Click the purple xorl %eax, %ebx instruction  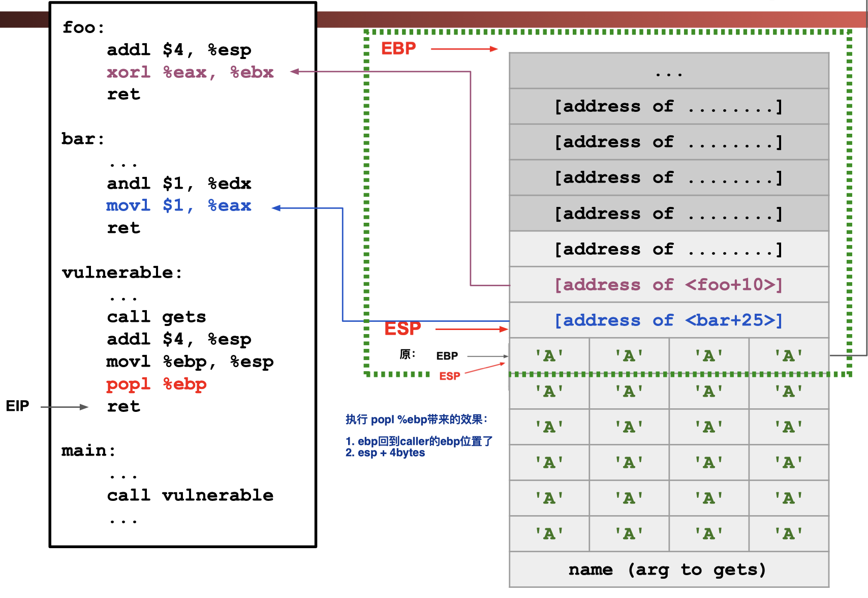coord(190,72)
